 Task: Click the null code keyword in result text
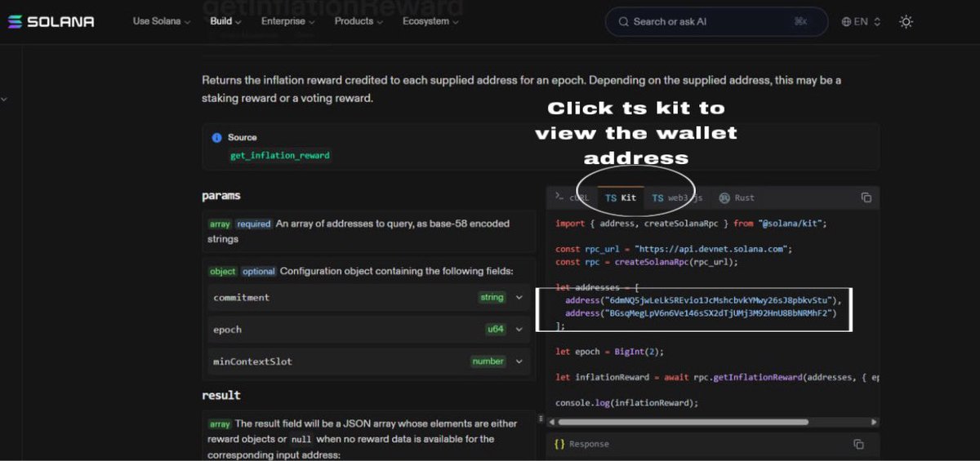(x=301, y=439)
